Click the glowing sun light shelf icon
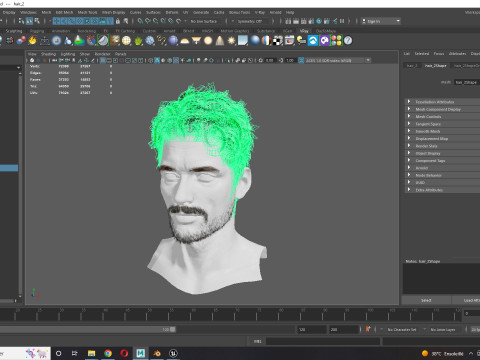The width and height of the screenshot is (480, 360). 208,41
